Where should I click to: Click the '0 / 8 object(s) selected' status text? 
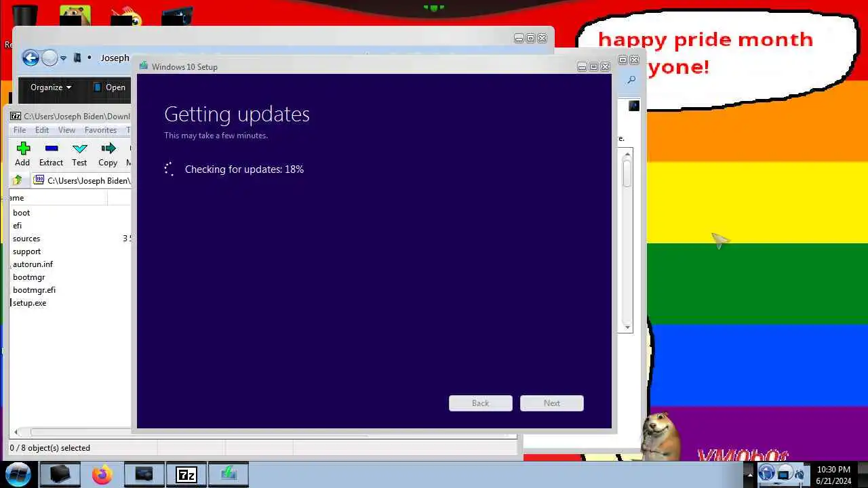pyautogui.click(x=50, y=448)
